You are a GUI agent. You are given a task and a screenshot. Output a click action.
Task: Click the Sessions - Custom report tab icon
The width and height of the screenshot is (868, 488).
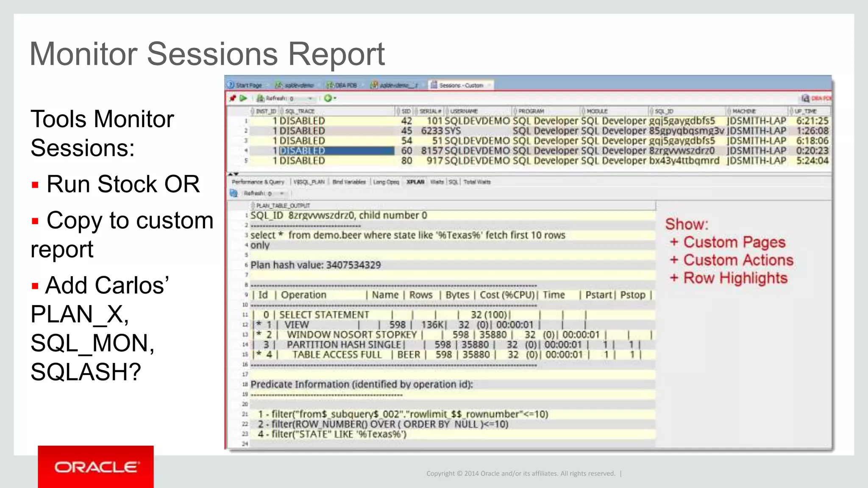[434, 85]
